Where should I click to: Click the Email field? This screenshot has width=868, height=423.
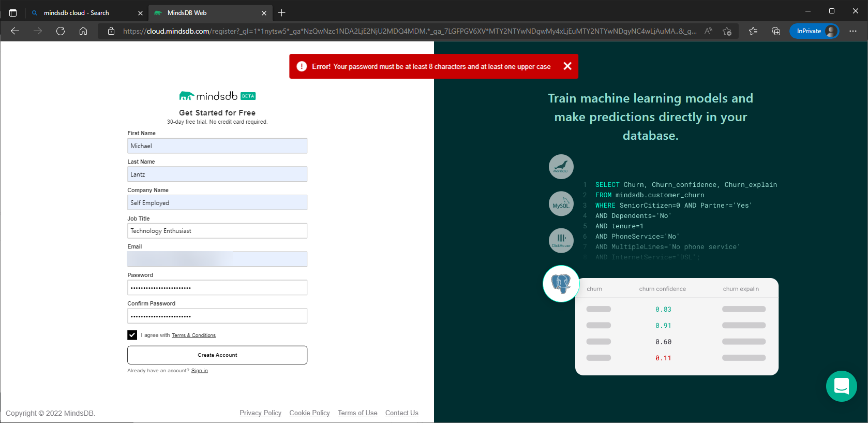tap(217, 259)
